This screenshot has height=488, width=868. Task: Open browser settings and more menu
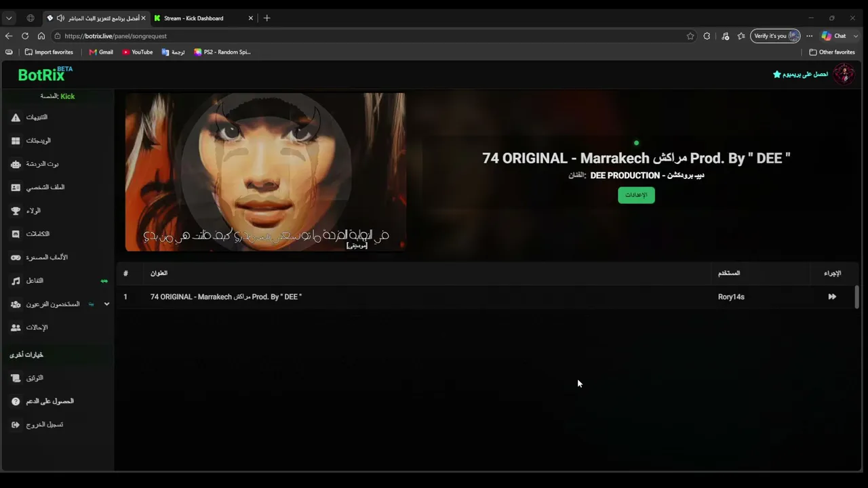click(x=809, y=36)
